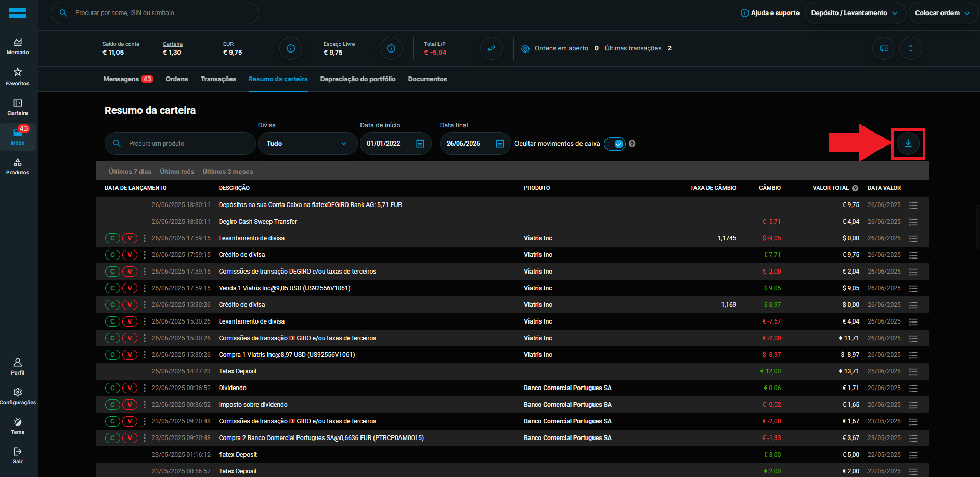980x477 pixels.
Task: Open Produtos in the sidebar
Action: (x=18, y=166)
